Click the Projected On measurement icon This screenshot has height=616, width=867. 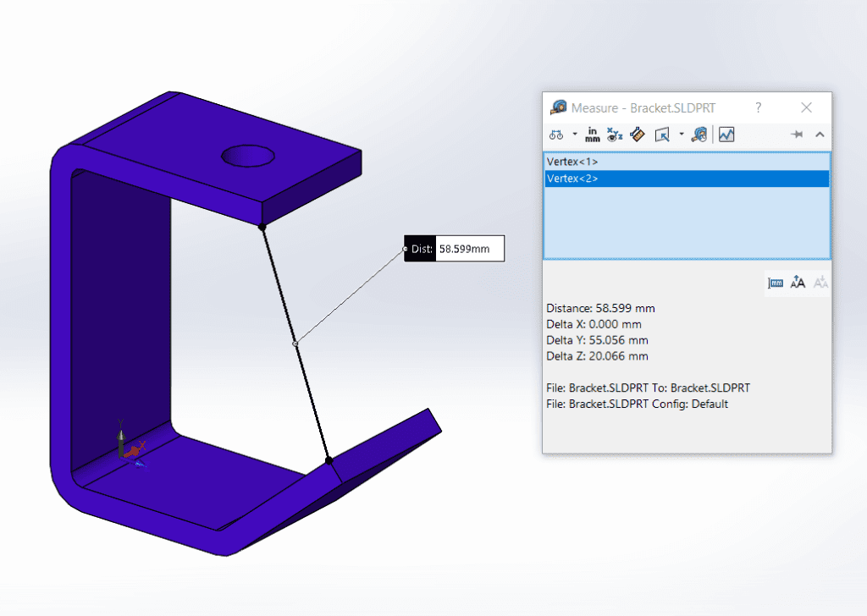tap(662, 134)
